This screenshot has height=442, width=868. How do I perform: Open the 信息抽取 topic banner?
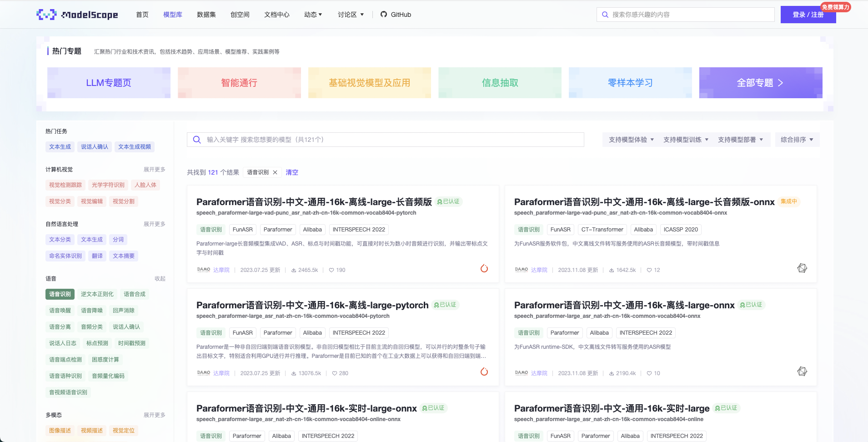click(x=500, y=83)
